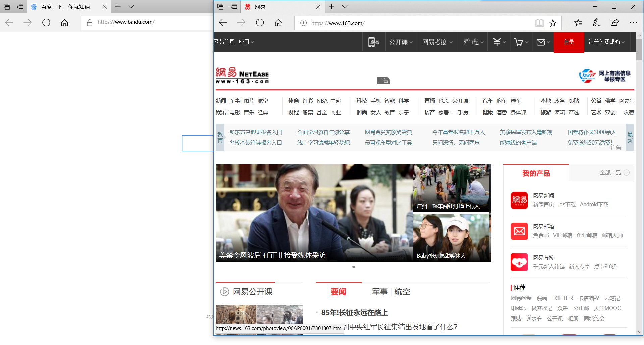Open thumbnail Baby抱玩偶甜笑迷人
Screen dimensions: 644x345
click(452, 237)
